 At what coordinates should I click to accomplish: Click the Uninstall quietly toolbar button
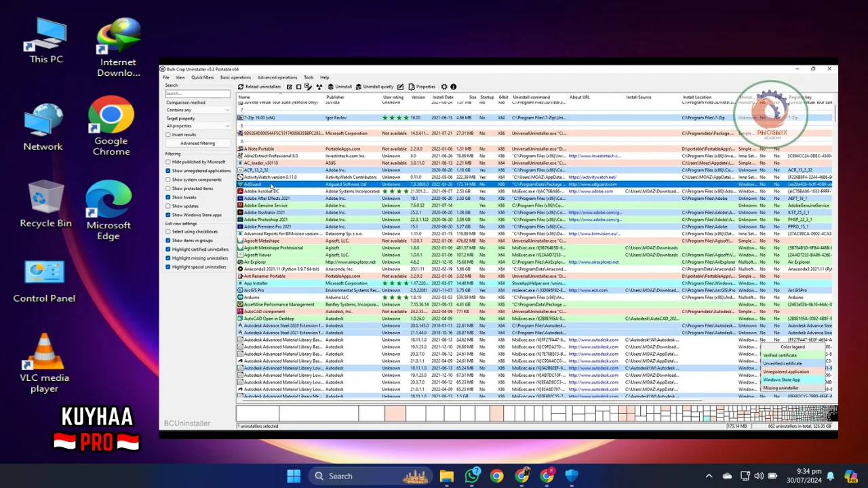[x=374, y=87]
